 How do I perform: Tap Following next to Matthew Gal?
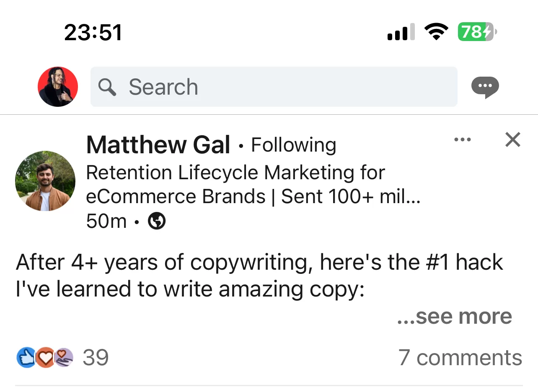point(293,144)
